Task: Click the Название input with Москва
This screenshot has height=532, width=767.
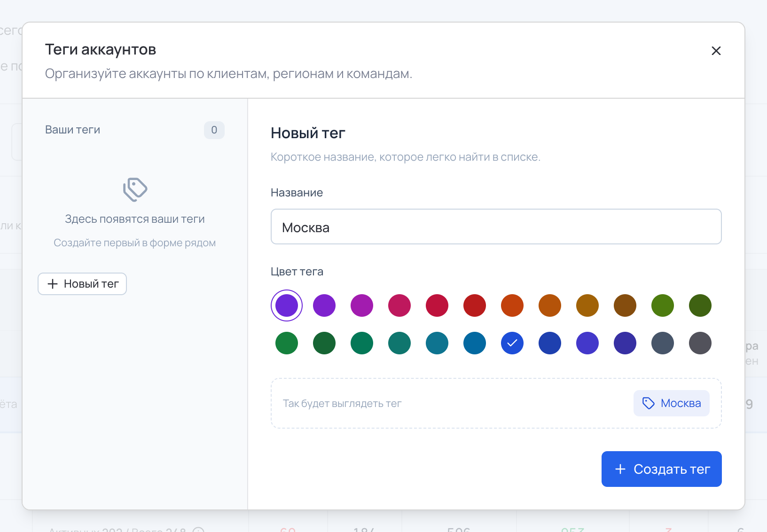Action: (x=496, y=227)
